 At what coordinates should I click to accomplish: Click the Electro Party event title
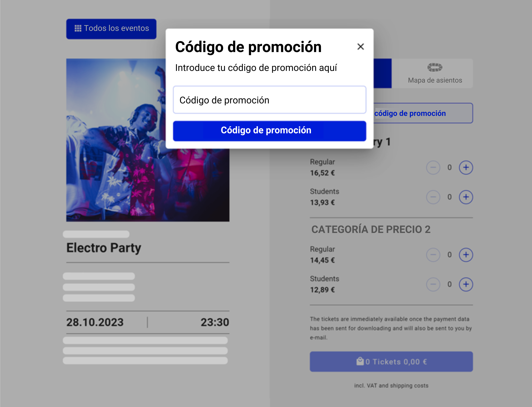pos(104,248)
